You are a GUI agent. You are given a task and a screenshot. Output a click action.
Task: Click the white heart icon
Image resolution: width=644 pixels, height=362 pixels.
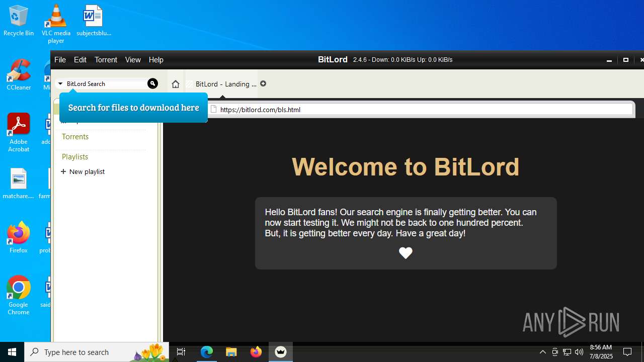(406, 253)
